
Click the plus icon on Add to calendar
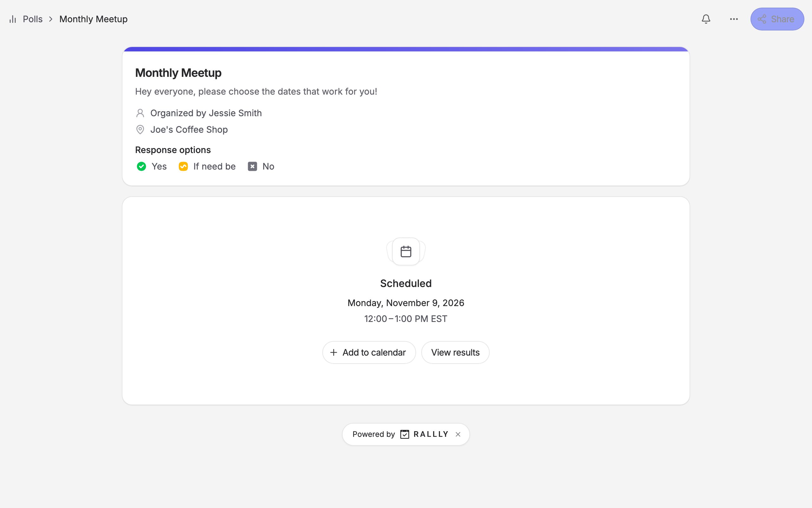(334, 352)
